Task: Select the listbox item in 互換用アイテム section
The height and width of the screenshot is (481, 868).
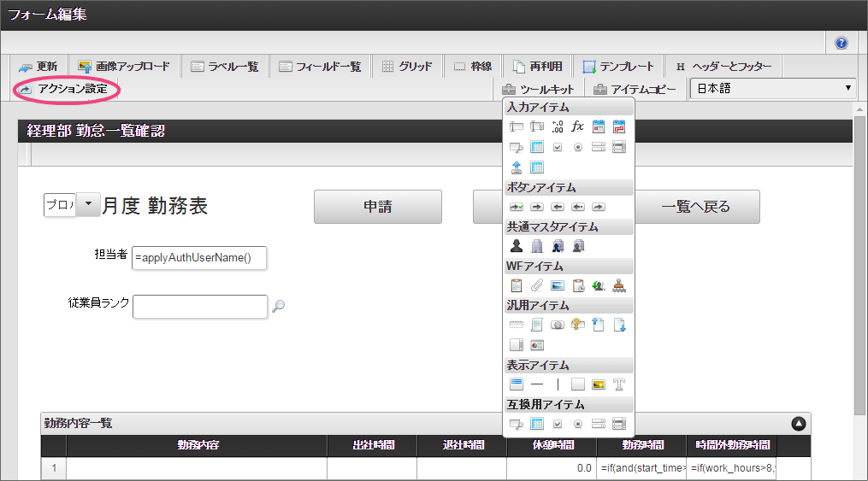Action: (x=619, y=424)
